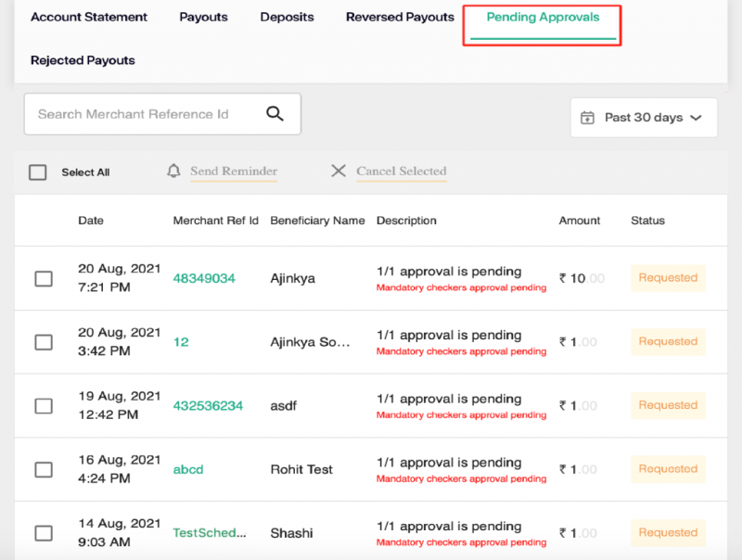The image size is (742, 560).
Task: Switch to Account Statement tab
Action: (x=89, y=17)
